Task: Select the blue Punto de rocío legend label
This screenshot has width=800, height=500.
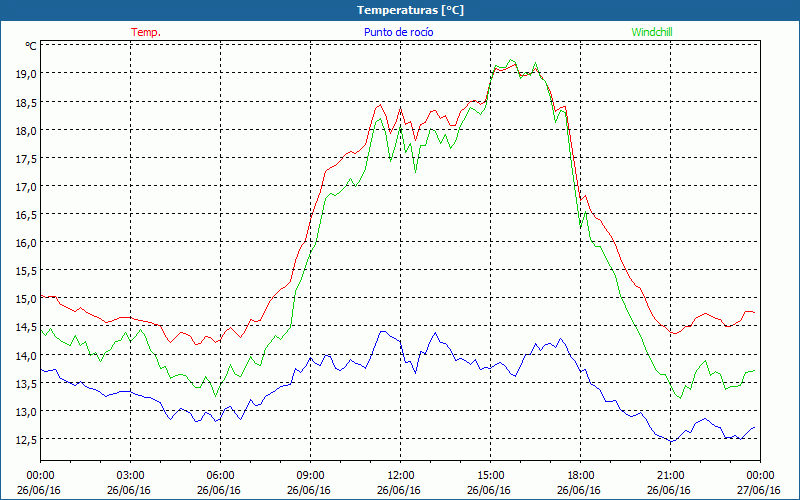Action: coord(398,32)
